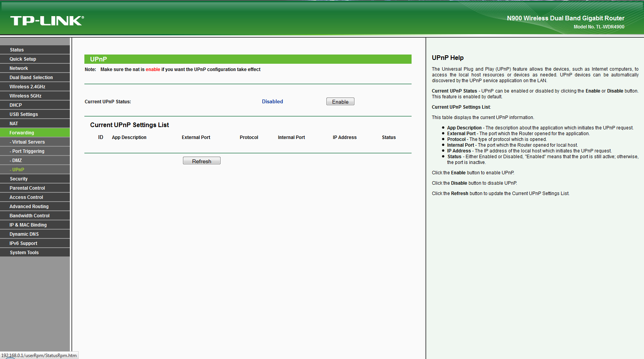The image size is (644, 359).
Task: Click the Protocol column header
Action: point(249,137)
